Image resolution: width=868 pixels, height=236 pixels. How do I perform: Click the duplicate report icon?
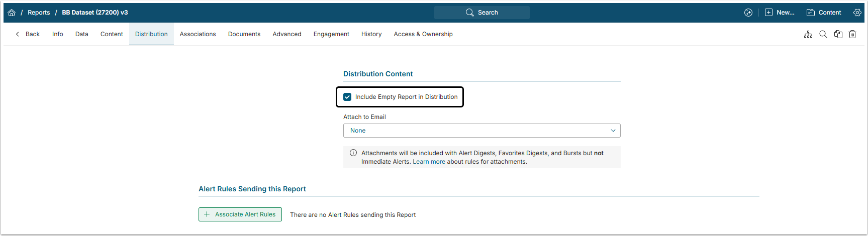coord(838,34)
